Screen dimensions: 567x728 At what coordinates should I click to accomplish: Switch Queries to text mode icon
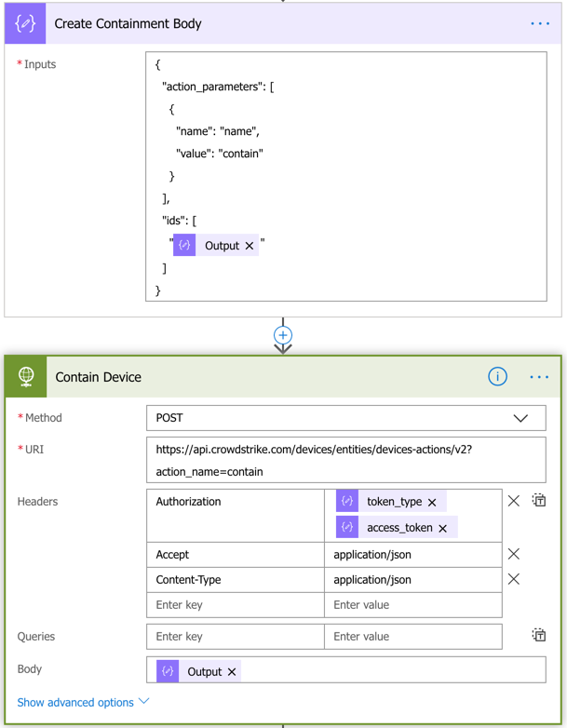pyautogui.click(x=539, y=636)
